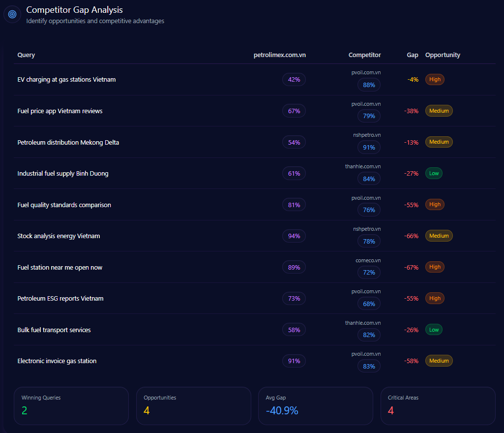
Task: Open the Critical Areas summary card
Action: [x=438, y=405]
